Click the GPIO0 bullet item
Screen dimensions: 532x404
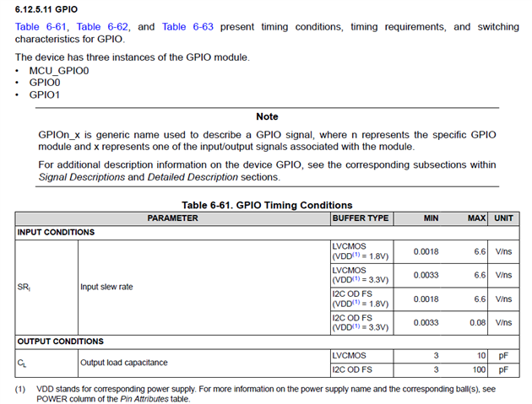pyautogui.click(x=45, y=83)
